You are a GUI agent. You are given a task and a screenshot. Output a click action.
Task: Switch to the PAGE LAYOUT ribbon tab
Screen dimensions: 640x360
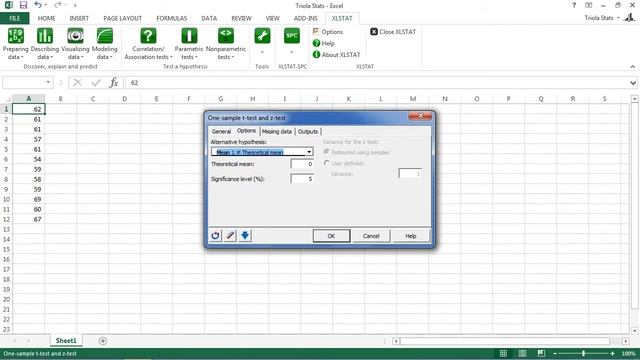coord(122,18)
